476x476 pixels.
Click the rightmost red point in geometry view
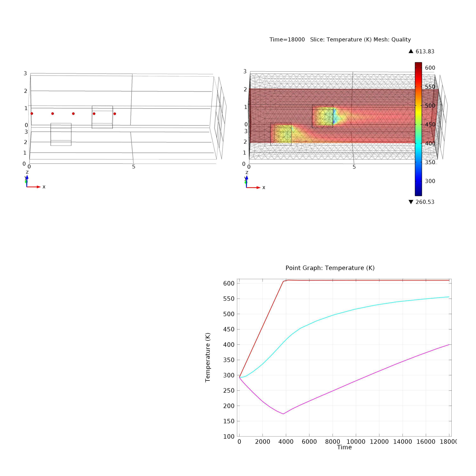point(115,114)
